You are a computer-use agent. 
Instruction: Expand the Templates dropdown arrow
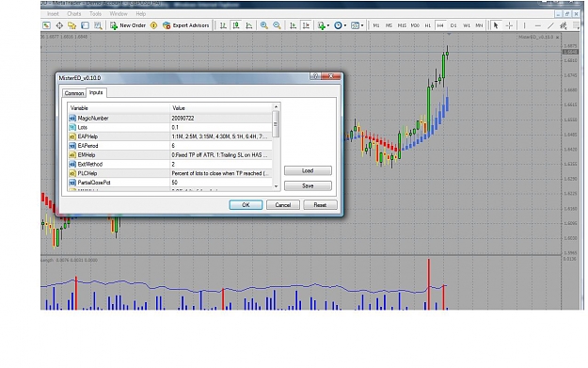click(362, 25)
